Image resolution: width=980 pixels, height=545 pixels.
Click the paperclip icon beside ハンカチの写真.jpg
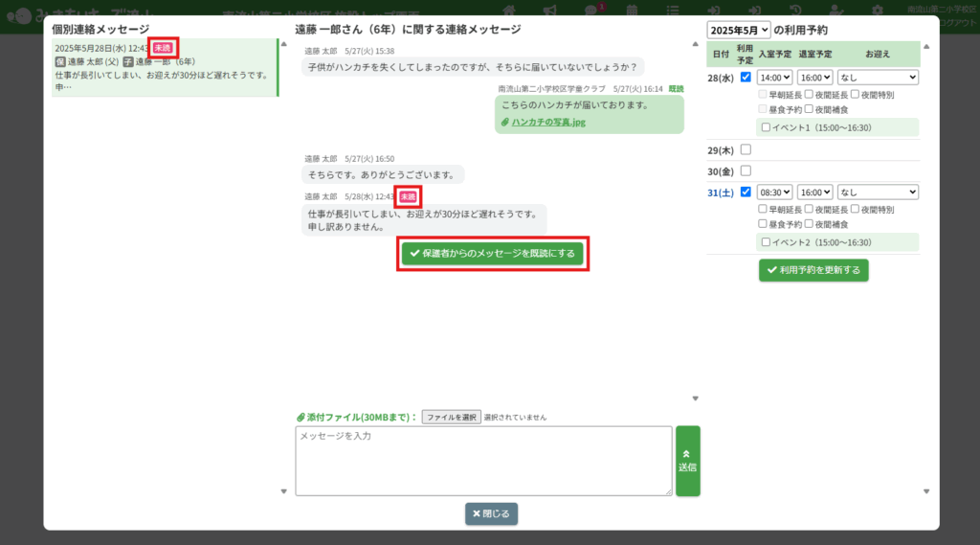[505, 123]
